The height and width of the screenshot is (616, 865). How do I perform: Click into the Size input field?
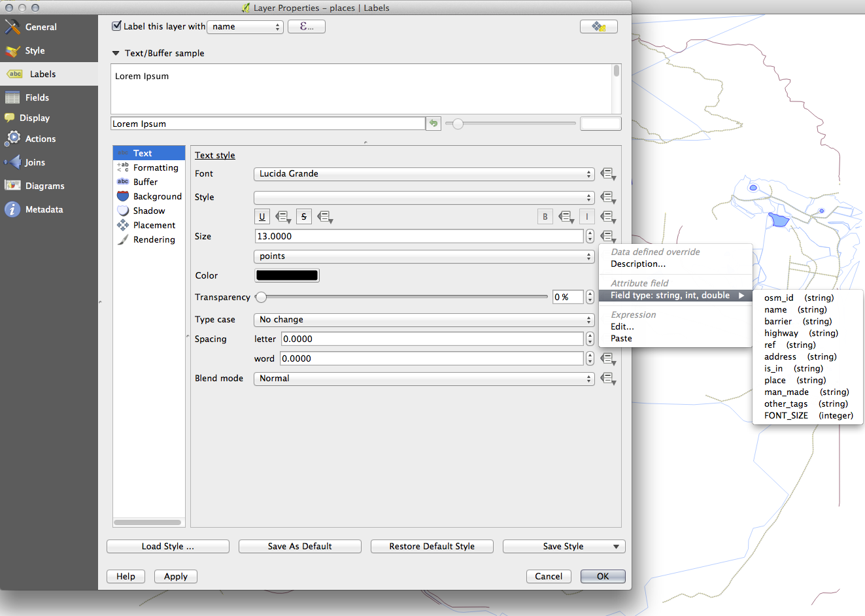click(x=418, y=237)
